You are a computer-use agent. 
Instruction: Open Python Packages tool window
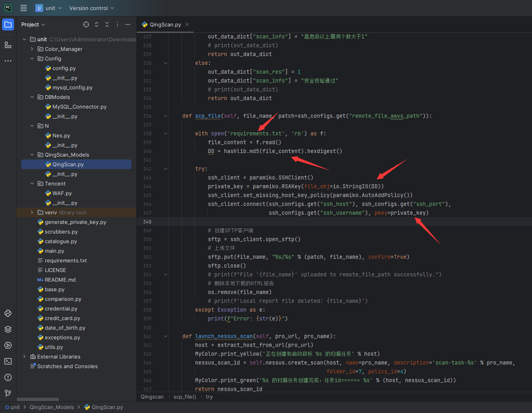tap(8, 313)
